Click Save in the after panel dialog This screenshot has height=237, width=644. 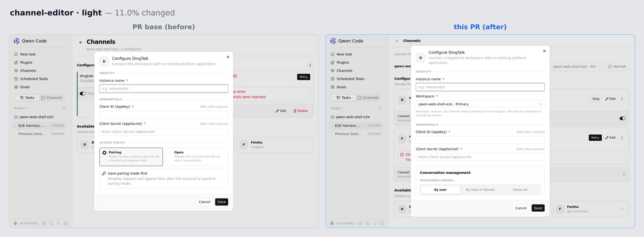538,208
